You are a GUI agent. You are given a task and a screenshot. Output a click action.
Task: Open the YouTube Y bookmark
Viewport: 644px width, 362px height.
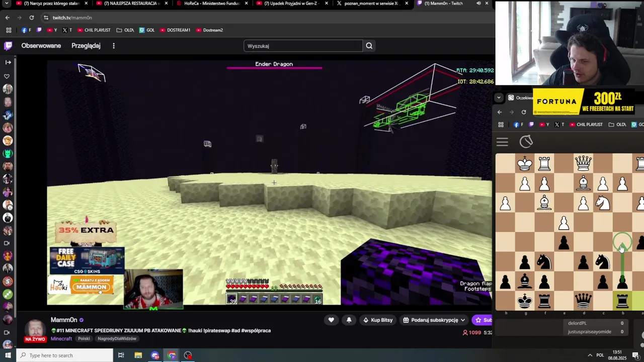(x=52, y=30)
